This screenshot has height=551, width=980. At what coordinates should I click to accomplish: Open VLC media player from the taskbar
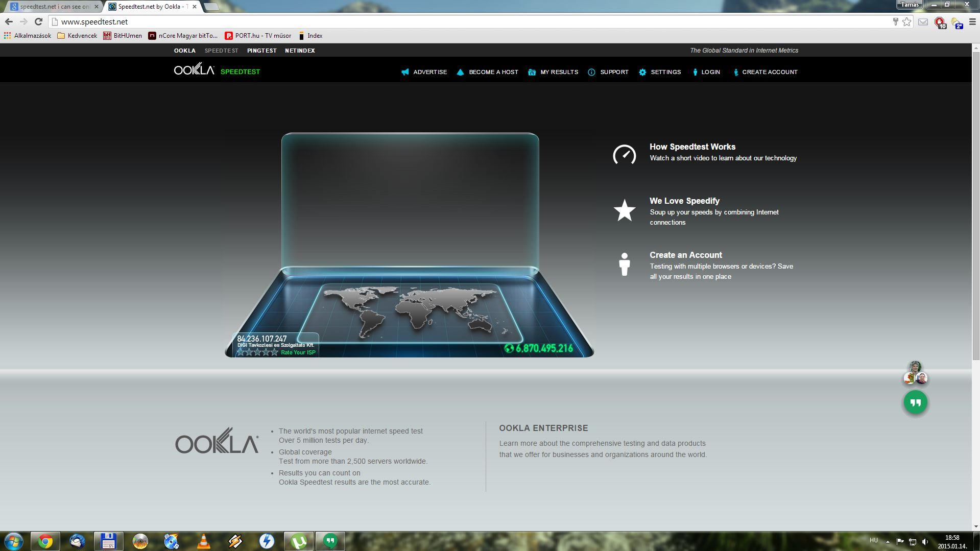[203, 541]
